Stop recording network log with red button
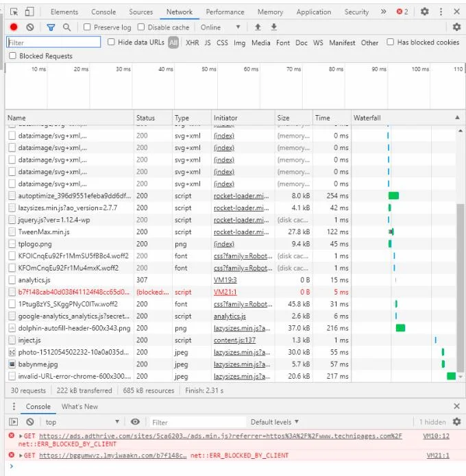Viewport: 466px width, 476px height. (14, 27)
